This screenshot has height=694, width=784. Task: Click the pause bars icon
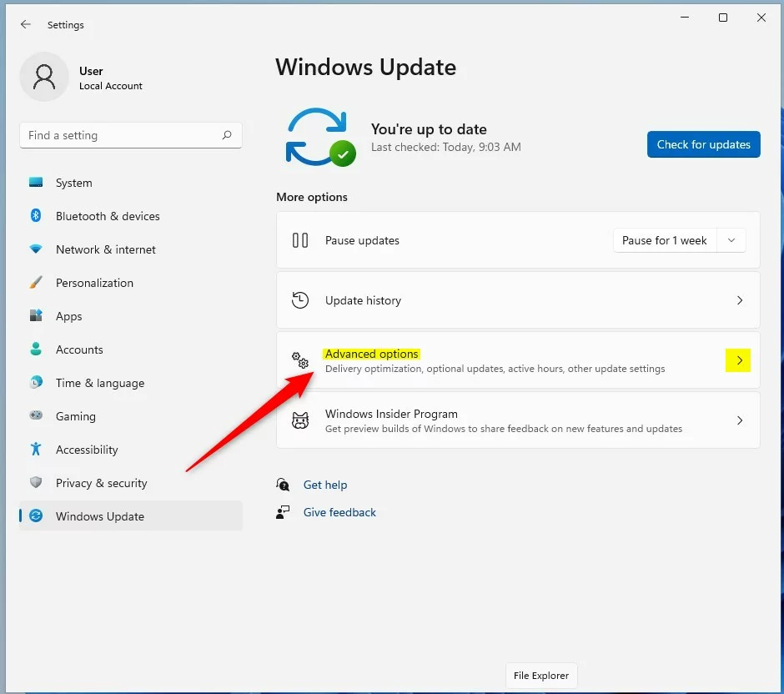point(300,240)
